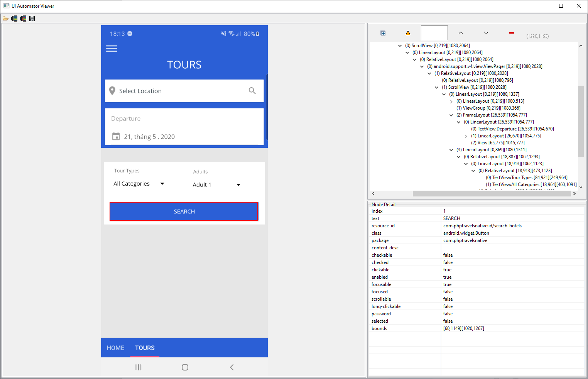588x379 pixels.
Task: Click the tree's vertical scrollbar thumb
Action: pyautogui.click(x=581, y=121)
